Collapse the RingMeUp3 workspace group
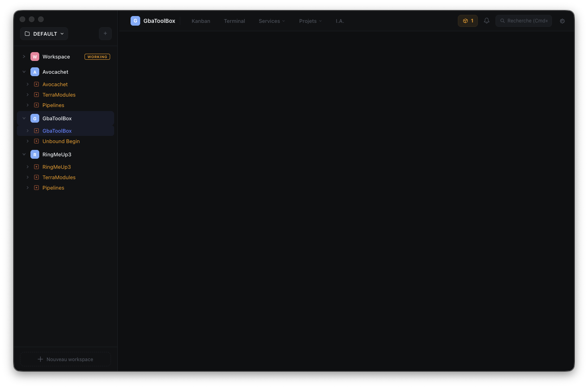Screen dimensions: 588x388 (24, 155)
